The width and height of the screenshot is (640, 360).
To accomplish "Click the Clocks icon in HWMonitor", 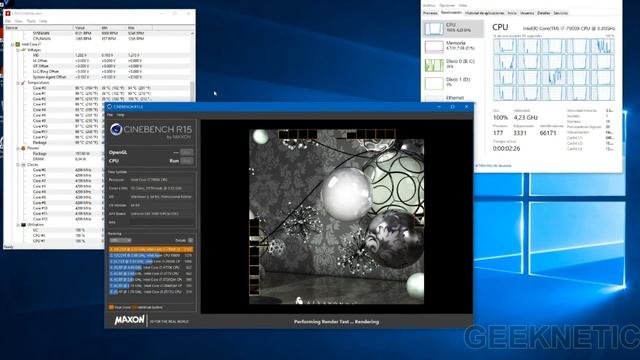I will (x=23, y=164).
